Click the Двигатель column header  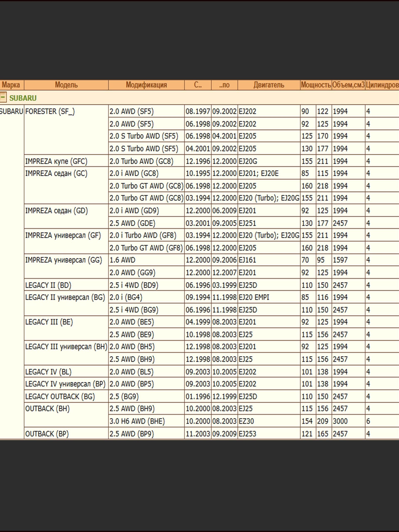tap(269, 85)
